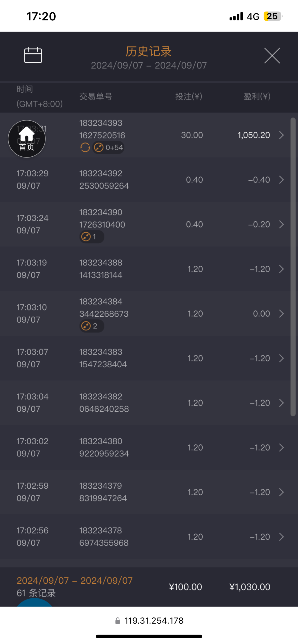
Task: Expand the 17:02:56 record chevron
Action: [281, 537]
